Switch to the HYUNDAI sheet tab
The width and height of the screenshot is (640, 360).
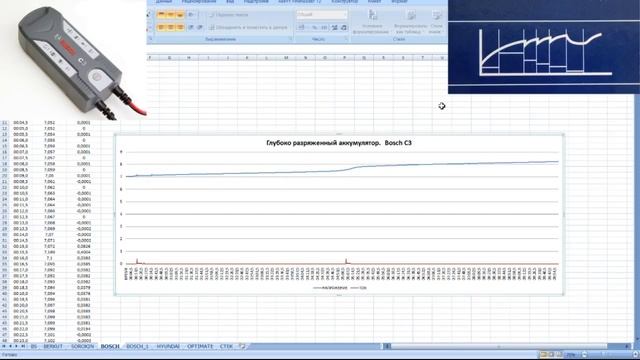click(x=168, y=346)
